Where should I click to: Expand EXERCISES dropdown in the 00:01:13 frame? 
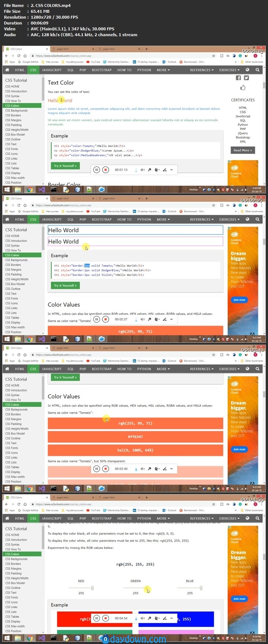[230, 70]
